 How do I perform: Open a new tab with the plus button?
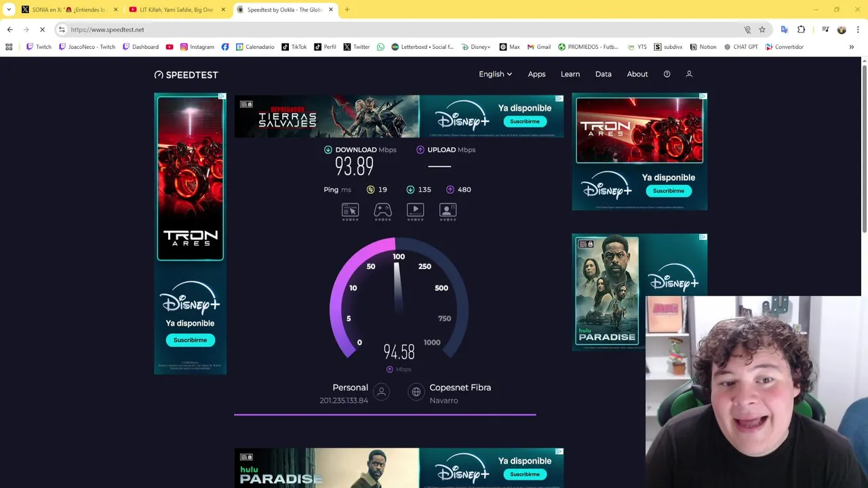click(347, 9)
